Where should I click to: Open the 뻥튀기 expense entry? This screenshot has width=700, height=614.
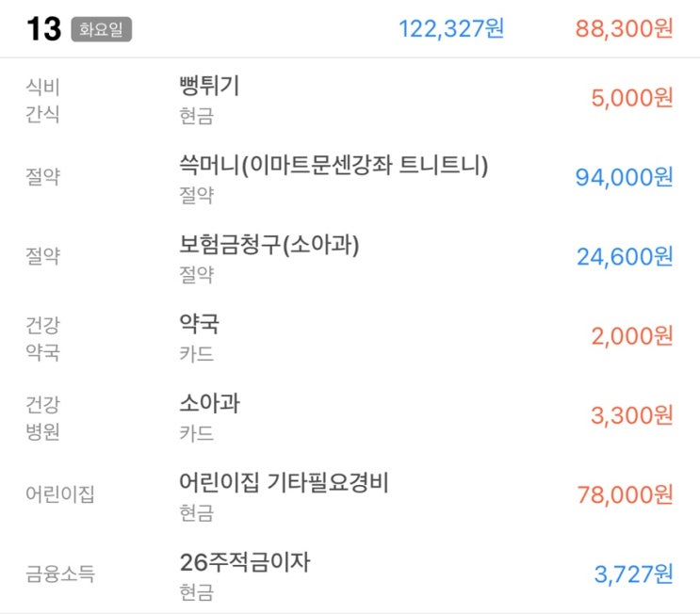pyautogui.click(x=209, y=87)
